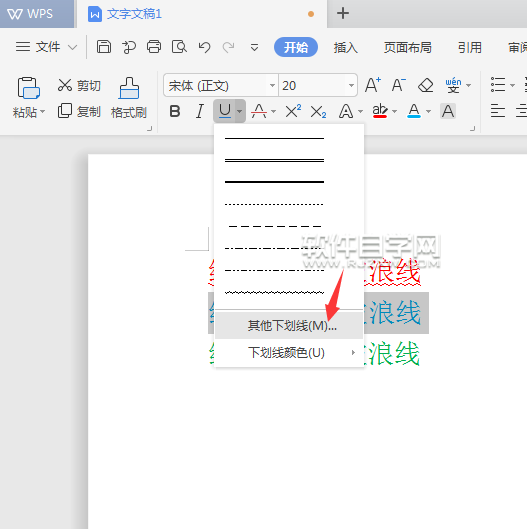This screenshot has height=529, width=527.
Task: Toggle Italic formatting
Action: (200, 111)
